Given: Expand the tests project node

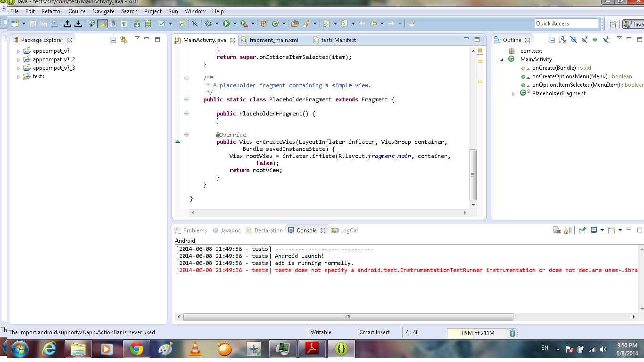Looking at the screenshot, I should tap(19, 77).
